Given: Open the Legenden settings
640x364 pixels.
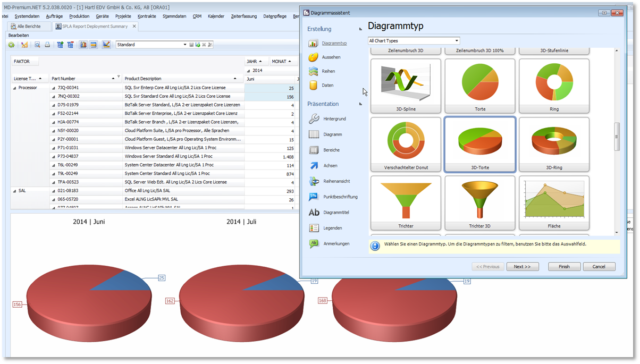Looking at the screenshot, I should tap(332, 228).
